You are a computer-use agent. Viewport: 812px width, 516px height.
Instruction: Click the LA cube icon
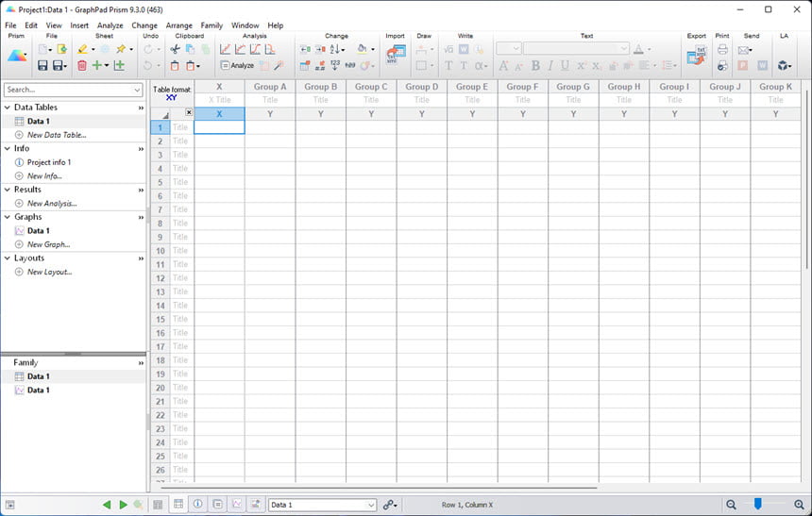tap(783, 65)
